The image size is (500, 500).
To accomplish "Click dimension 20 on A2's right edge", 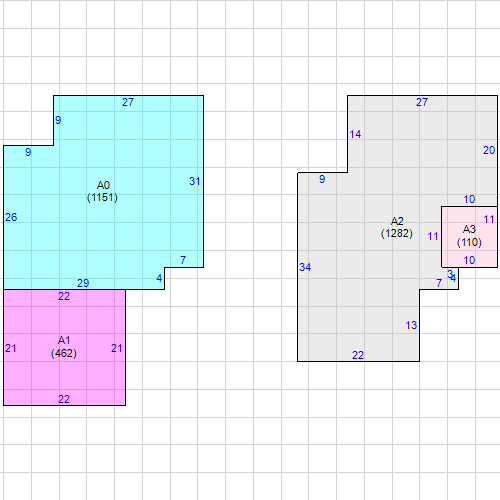I will [x=489, y=150].
